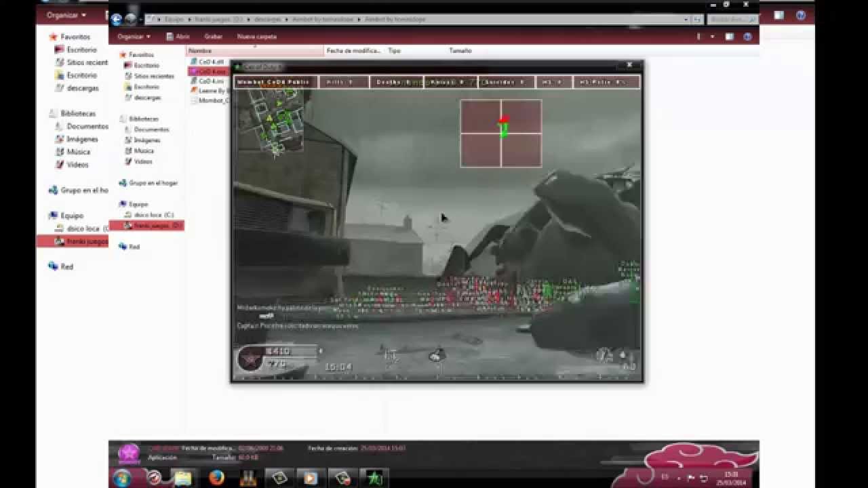868x488 pixels.
Task: Open the boots-icon taskbar app
Action: (x=248, y=478)
